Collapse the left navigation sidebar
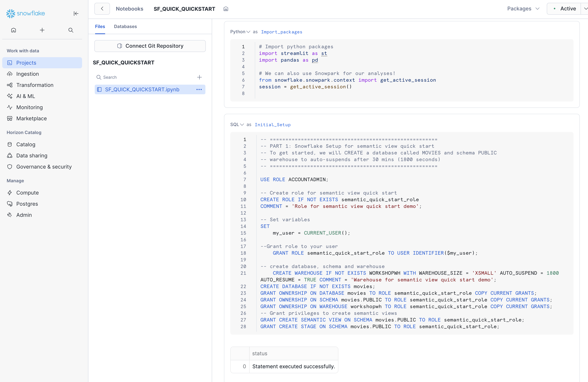The width and height of the screenshot is (588, 382). (76, 14)
